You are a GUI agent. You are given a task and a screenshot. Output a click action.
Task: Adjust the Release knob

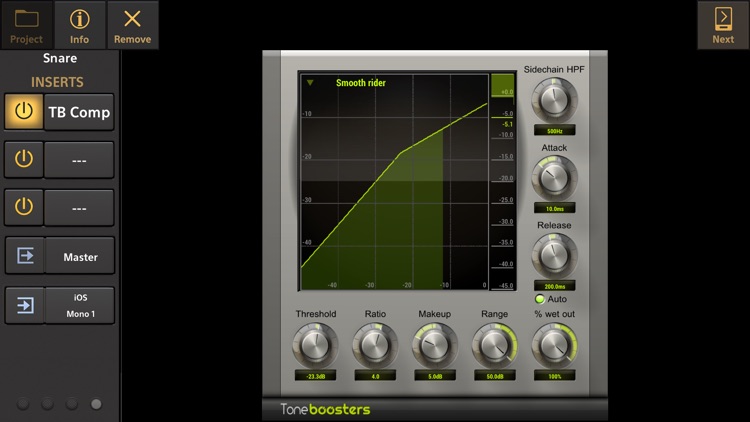554,255
